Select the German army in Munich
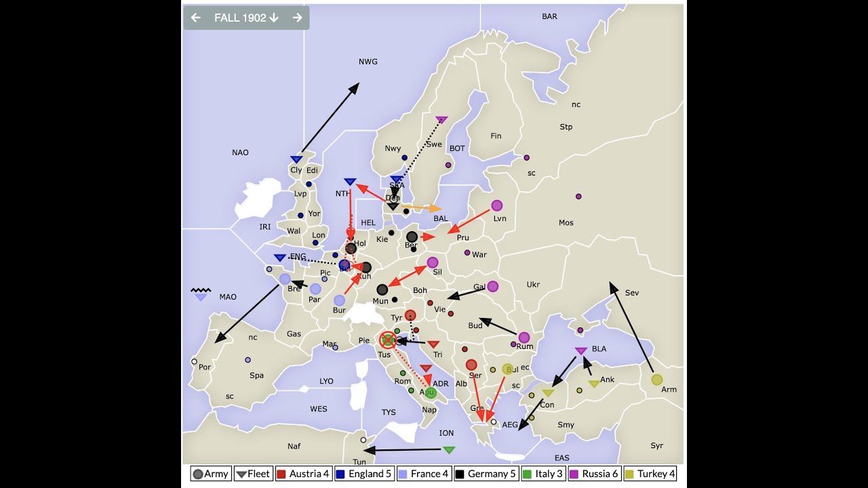868x488 pixels. pos(382,290)
